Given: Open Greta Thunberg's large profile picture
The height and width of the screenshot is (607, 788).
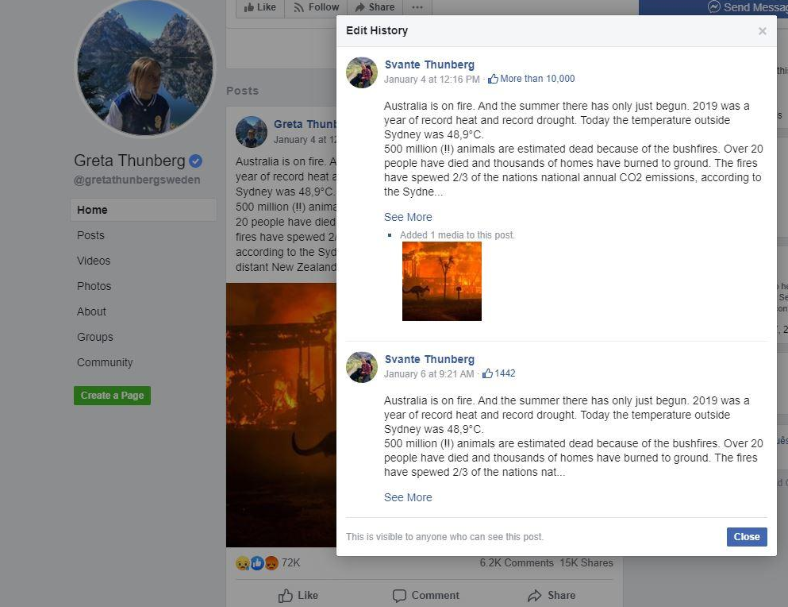Looking at the screenshot, I should point(144,67).
